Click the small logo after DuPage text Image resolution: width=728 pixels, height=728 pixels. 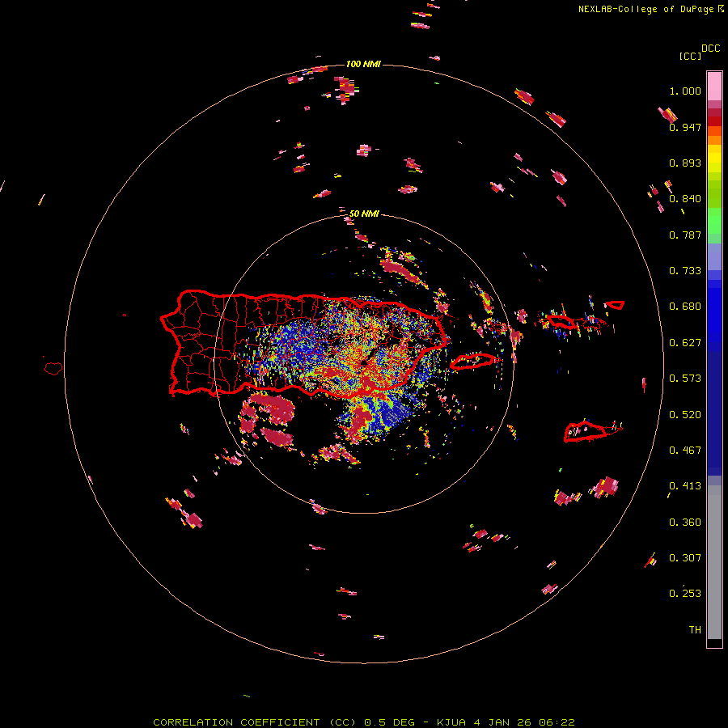click(x=721, y=9)
